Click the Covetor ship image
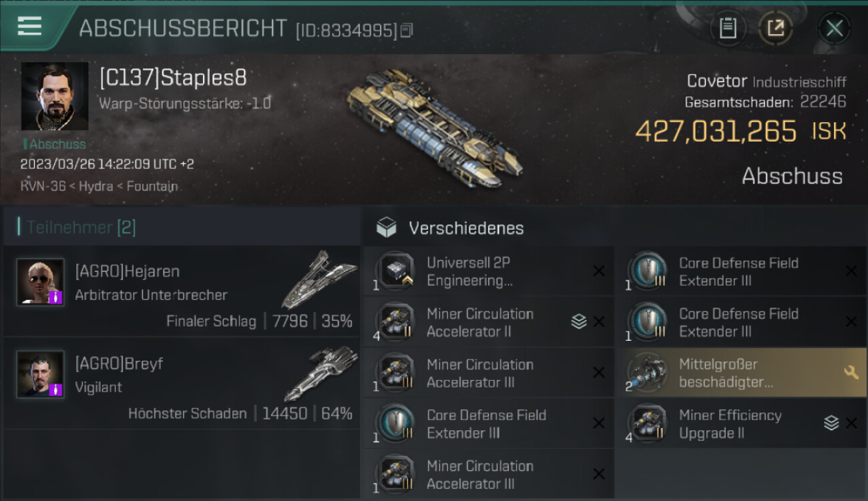The width and height of the screenshot is (868, 501). click(434, 128)
